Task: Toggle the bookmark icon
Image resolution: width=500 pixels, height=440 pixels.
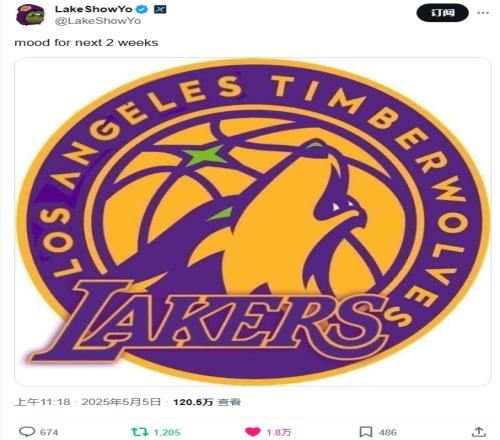Action: (x=366, y=432)
